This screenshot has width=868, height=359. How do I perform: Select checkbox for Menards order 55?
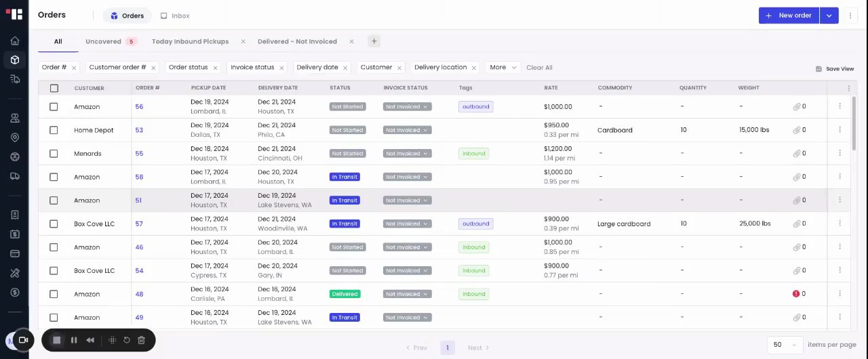coord(54,154)
